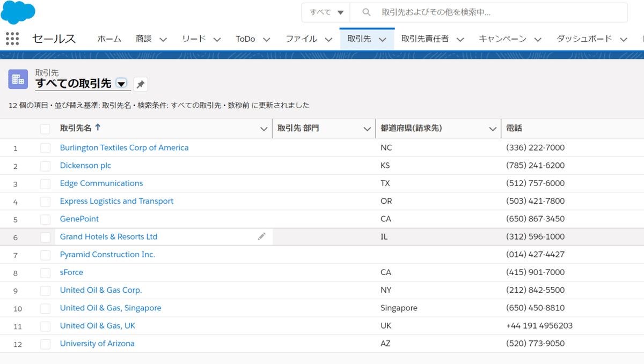Switch to the 取引先責任者 tab

tap(425, 39)
